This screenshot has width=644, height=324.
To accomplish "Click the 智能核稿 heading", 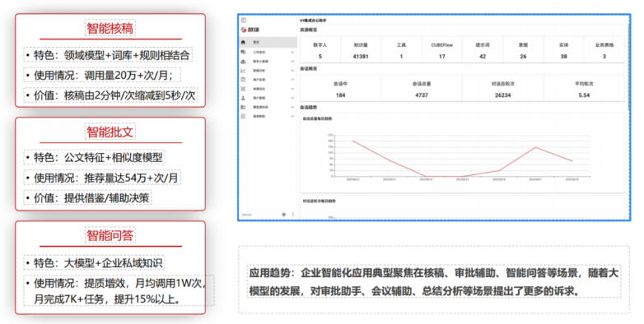I will [x=110, y=29].
